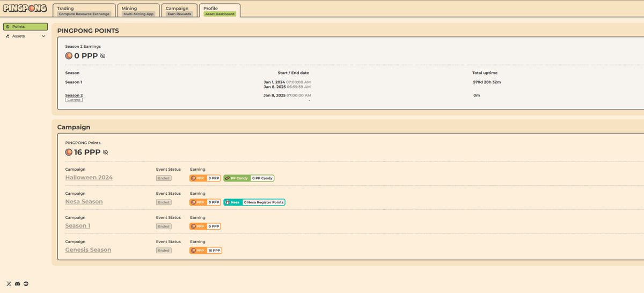Image resolution: width=644 pixels, height=293 pixels.
Task: Open the Halloween 2024 campaign link
Action: pyautogui.click(x=89, y=178)
